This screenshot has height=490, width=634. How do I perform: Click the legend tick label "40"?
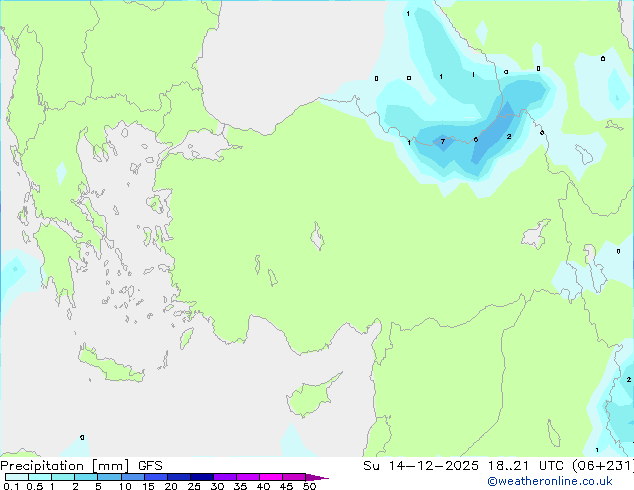point(263,486)
